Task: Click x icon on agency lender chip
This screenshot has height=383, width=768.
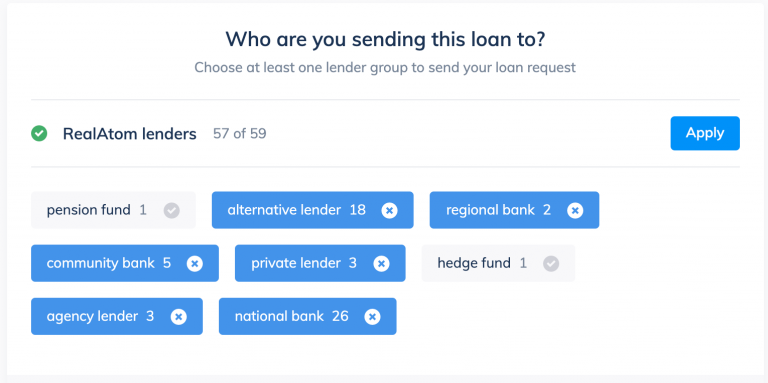Action: [x=178, y=317]
